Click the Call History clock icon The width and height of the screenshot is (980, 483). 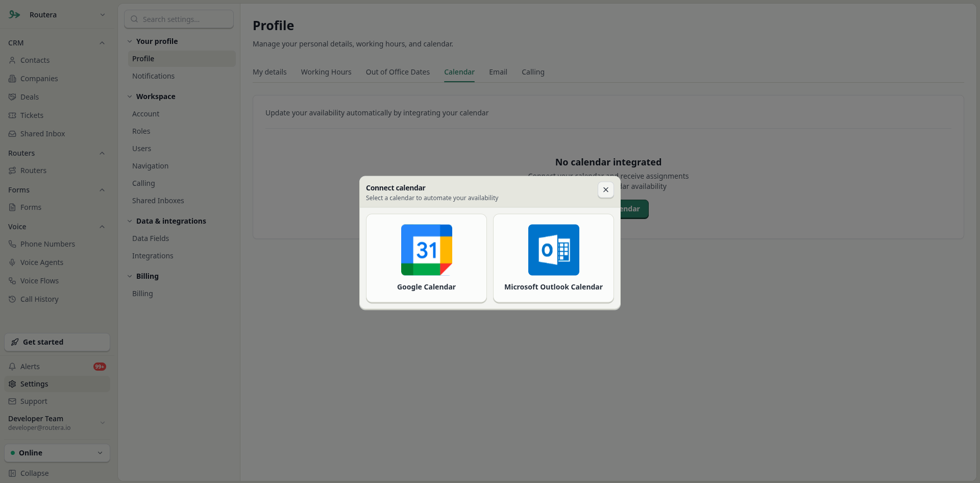[x=12, y=299]
